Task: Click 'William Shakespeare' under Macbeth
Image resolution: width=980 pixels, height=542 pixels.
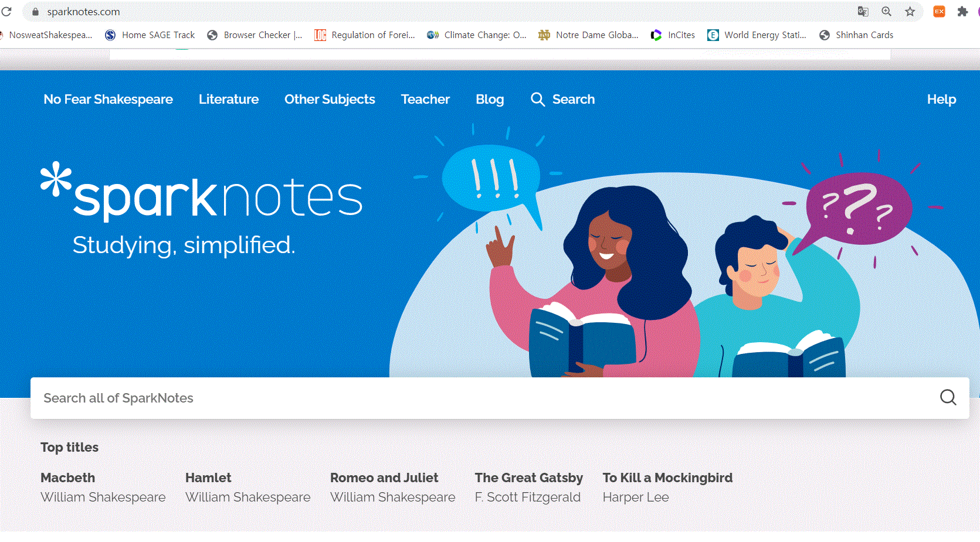Action: click(x=103, y=497)
